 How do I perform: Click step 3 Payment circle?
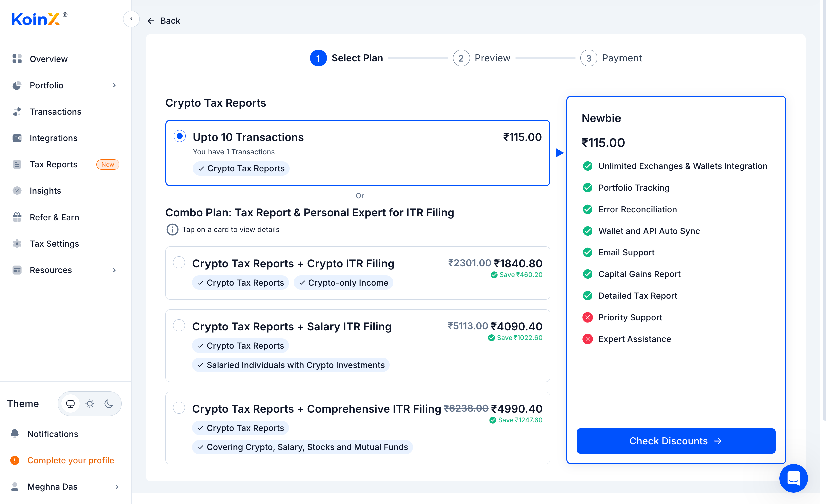589,58
